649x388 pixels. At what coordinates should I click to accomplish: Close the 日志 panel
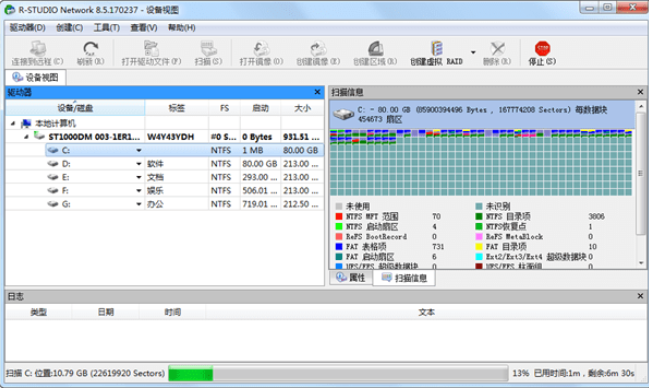click(x=640, y=296)
